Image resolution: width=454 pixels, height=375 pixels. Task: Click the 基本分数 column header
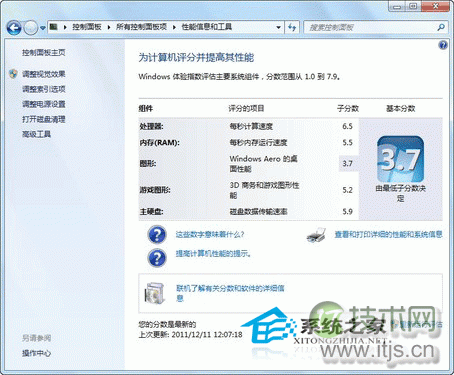coord(401,108)
